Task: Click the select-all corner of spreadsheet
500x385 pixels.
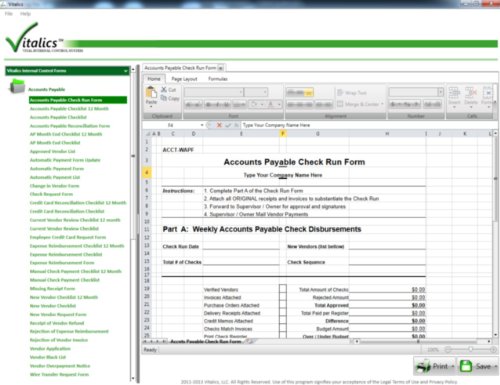Action: pos(148,134)
